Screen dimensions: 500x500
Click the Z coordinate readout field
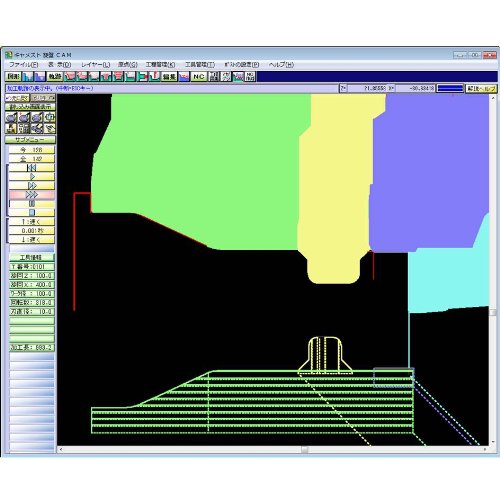pos(367,88)
